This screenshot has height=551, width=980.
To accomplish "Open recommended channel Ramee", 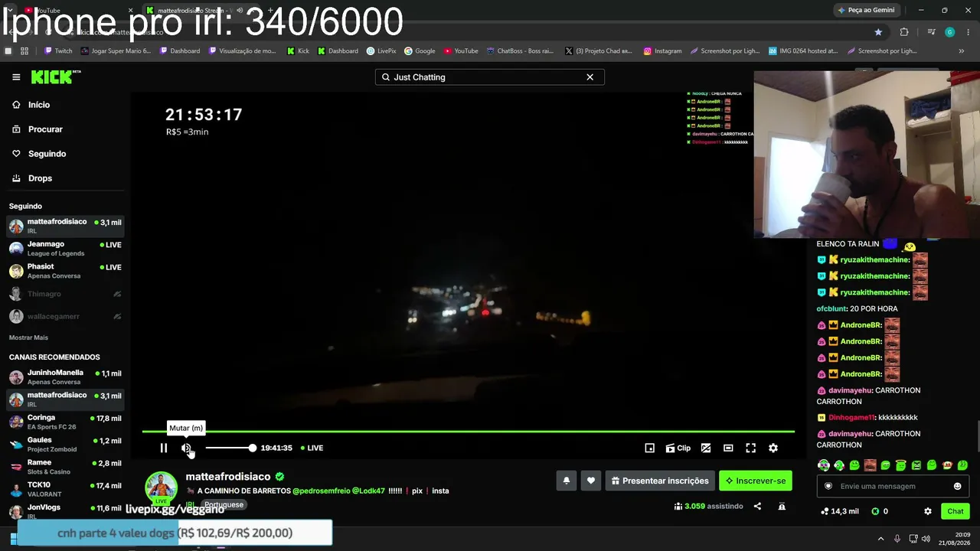I will coord(65,466).
